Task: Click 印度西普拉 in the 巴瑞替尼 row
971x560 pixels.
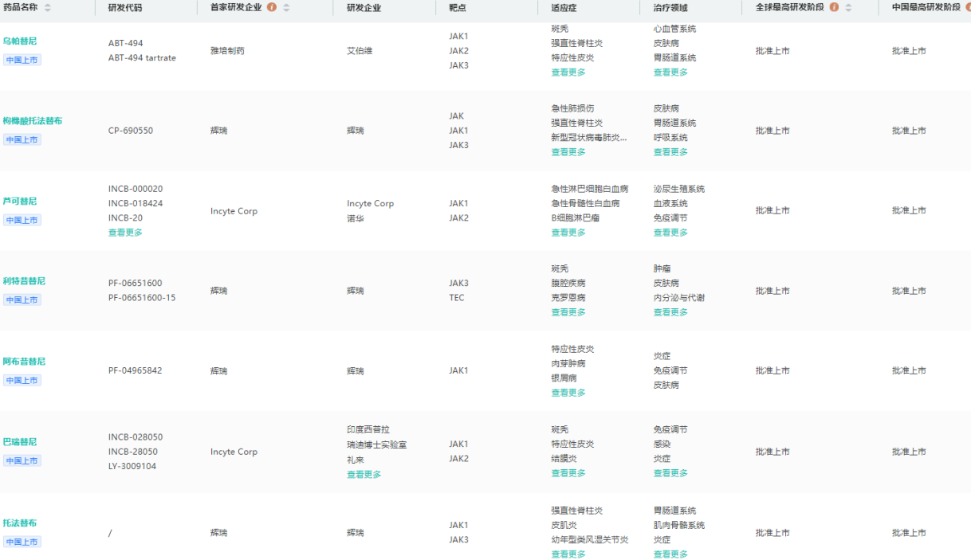Action: click(x=368, y=429)
